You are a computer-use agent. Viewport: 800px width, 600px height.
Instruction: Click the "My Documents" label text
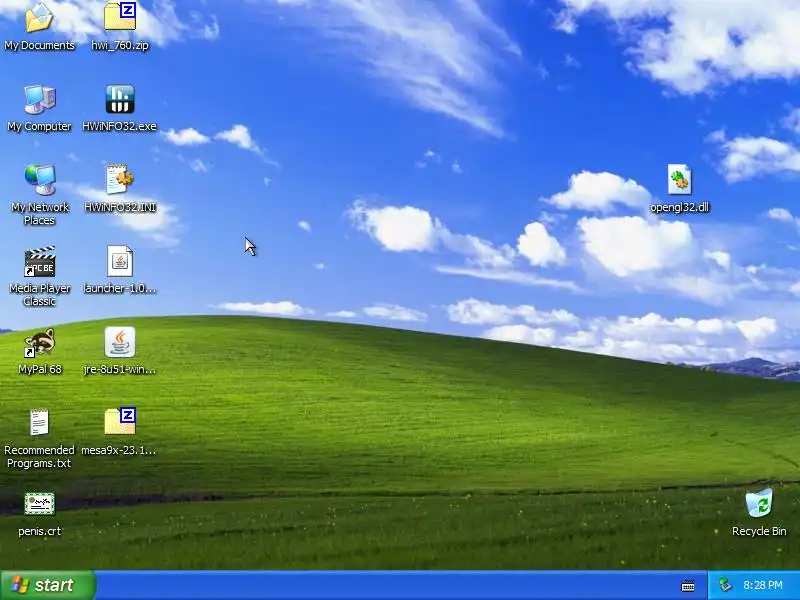coord(39,45)
